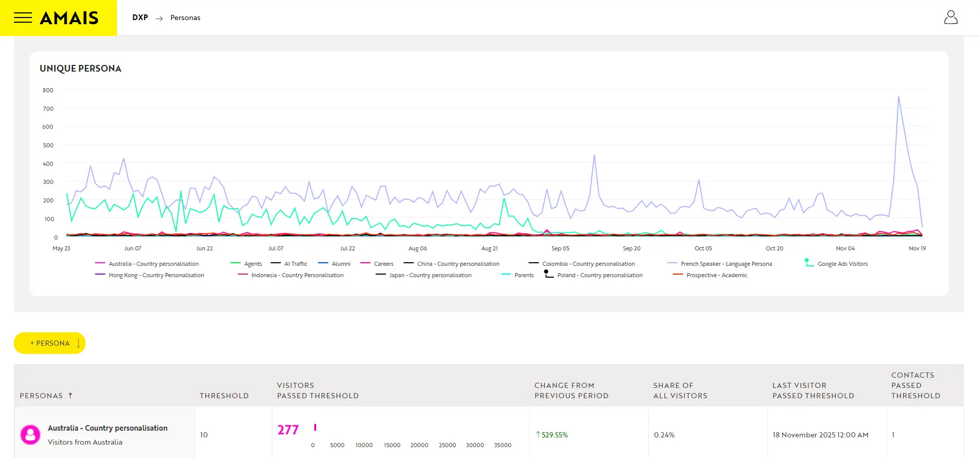
Task: Hide the Parents series in legend
Action: [524, 275]
